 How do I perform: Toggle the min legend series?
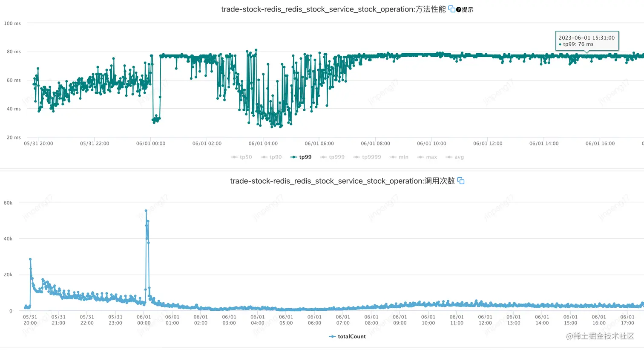(x=399, y=157)
